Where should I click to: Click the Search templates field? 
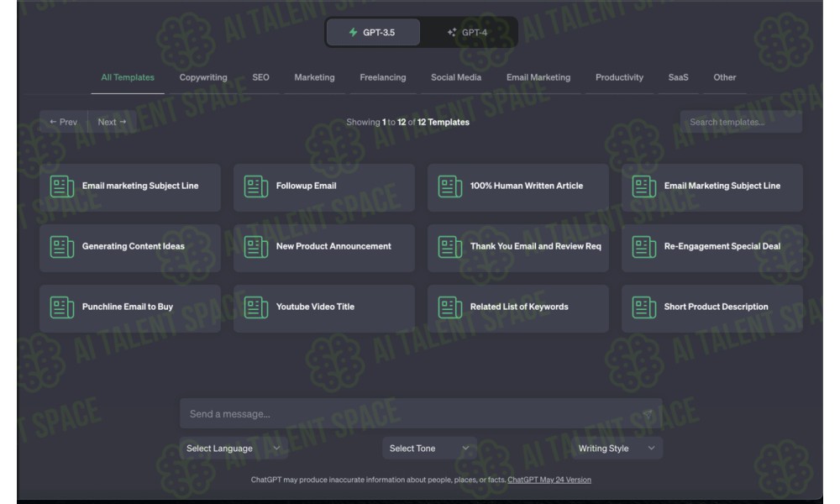click(x=741, y=122)
